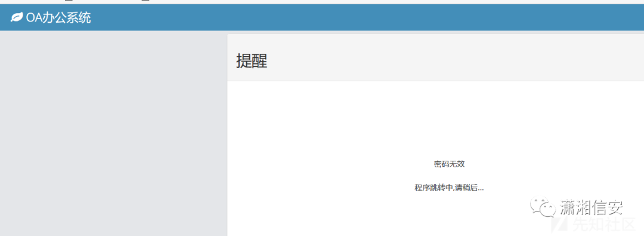Click the 密码无效 error message
This screenshot has height=236, width=644.
click(x=450, y=164)
